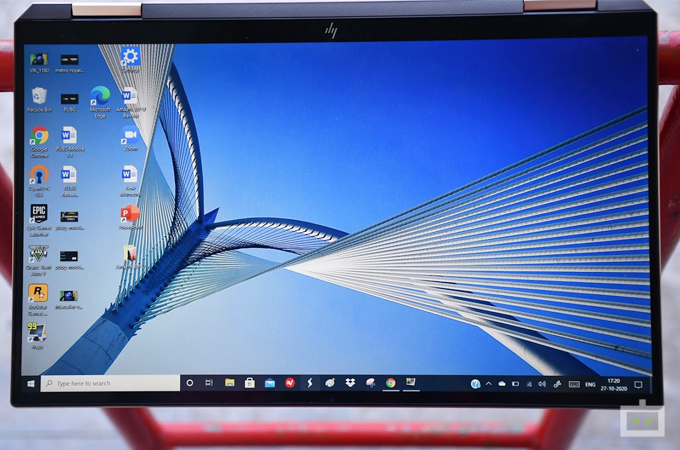Open the Recycle Bin
The image size is (680, 450).
39,100
